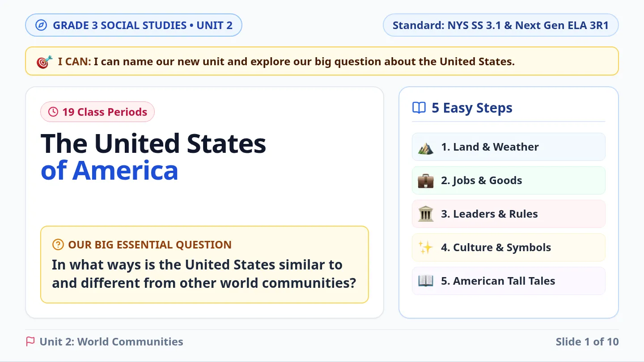Screen dimensions: 644x362
Task: Click Unit 2: World Communities footer text
Action: [111, 342]
